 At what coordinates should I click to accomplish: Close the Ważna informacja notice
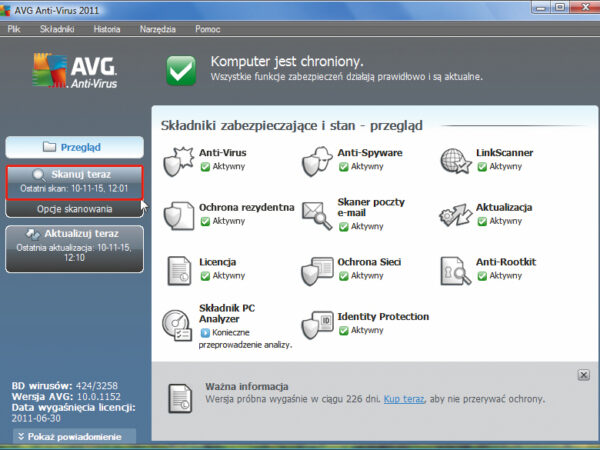pyautogui.click(x=583, y=374)
